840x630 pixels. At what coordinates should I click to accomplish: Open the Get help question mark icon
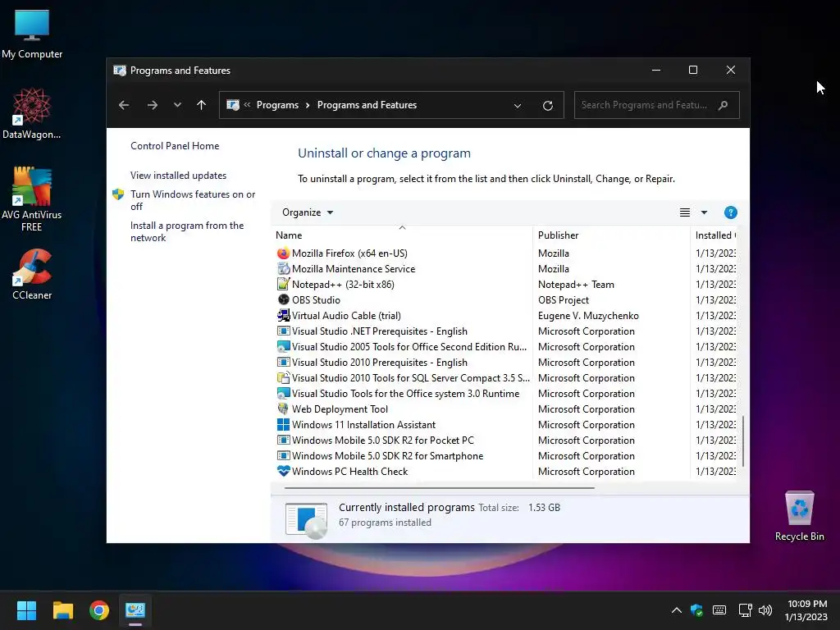coord(730,212)
